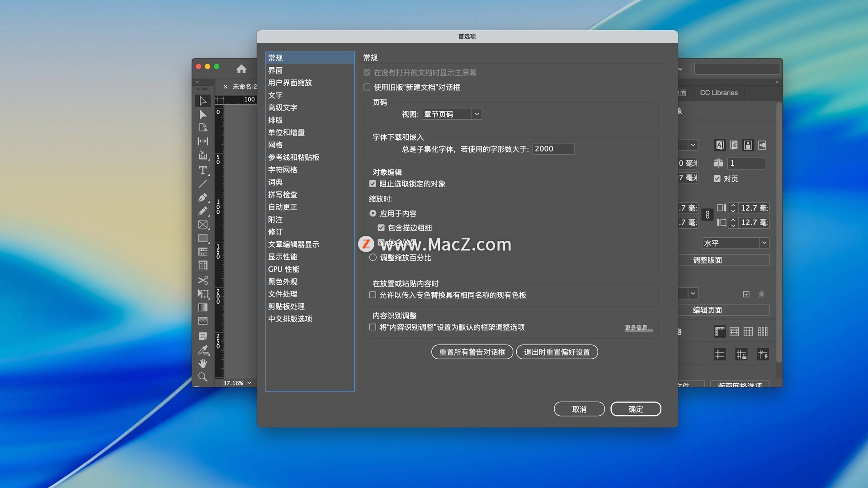The width and height of the screenshot is (868, 488).
Task: Open the Interface preferences category
Action: tap(310, 70)
